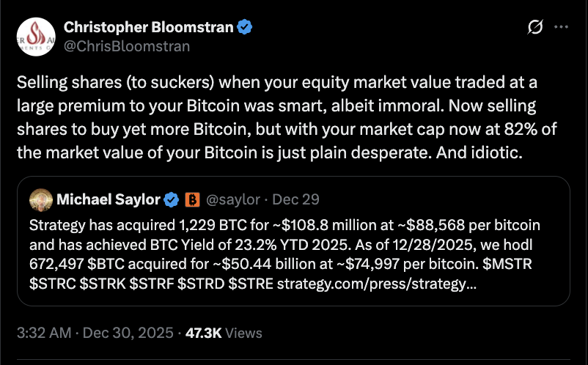Follow the strategy.com/press link
This screenshot has height=365, width=588.
point(377,284)
